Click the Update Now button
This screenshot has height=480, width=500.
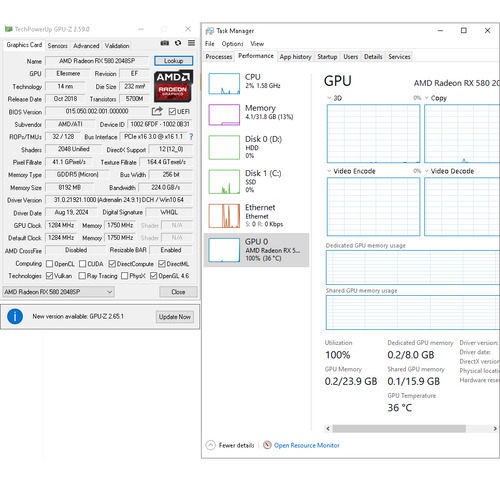pyautogui.click(x=175, y=317)
